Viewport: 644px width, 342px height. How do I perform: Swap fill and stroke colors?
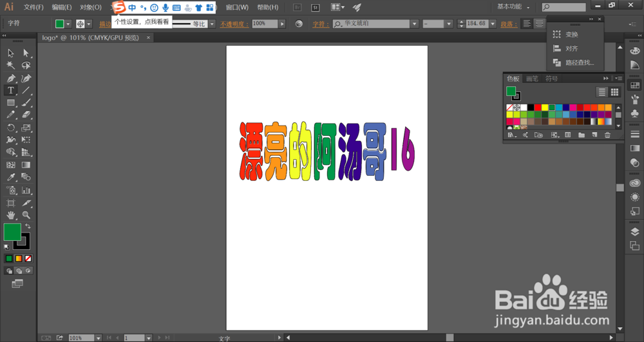click(28, 226)
